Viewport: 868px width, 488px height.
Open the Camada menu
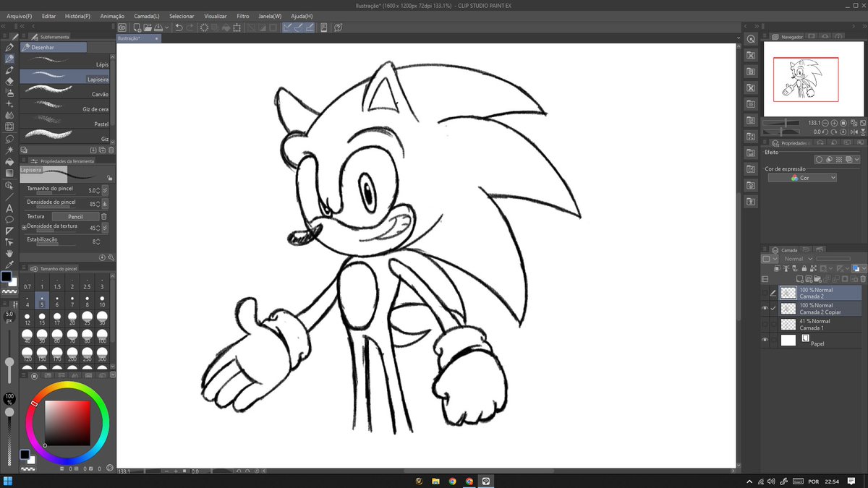pos(147,15)
